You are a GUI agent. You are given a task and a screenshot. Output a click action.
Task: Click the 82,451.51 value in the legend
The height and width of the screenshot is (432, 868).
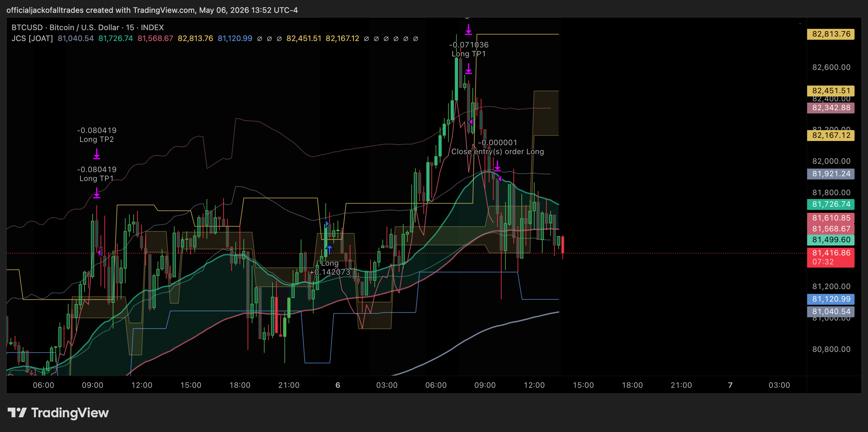coord(304,38)
